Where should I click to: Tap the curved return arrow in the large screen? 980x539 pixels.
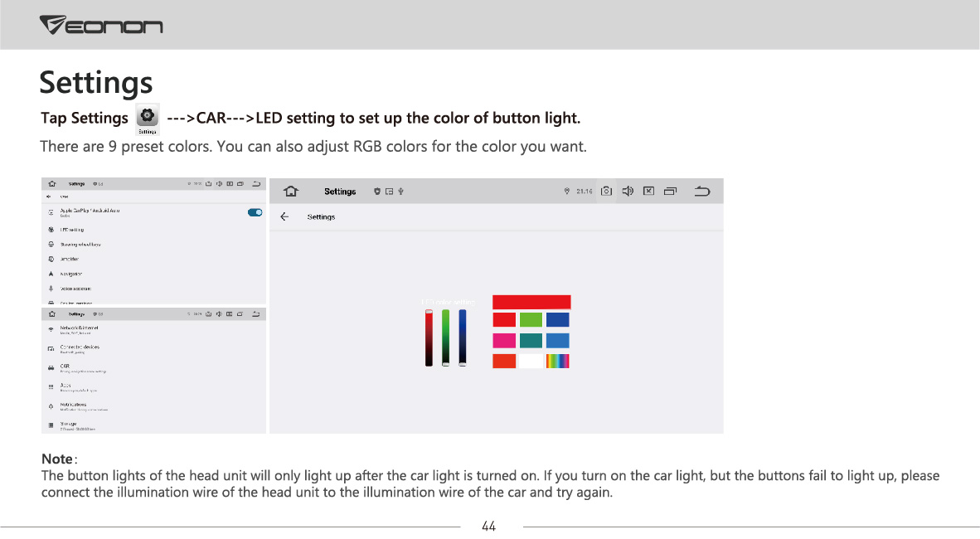tap(702, 192)
